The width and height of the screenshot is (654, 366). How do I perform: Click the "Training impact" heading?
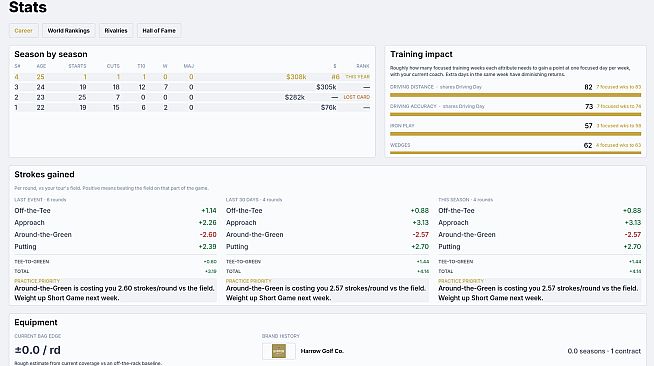(x=421, y=54)
